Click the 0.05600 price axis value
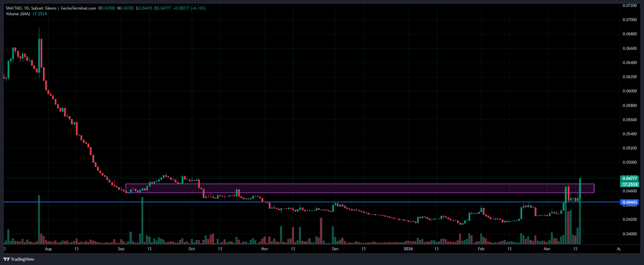This screenshot has width=644, height=265. [629, 120]
